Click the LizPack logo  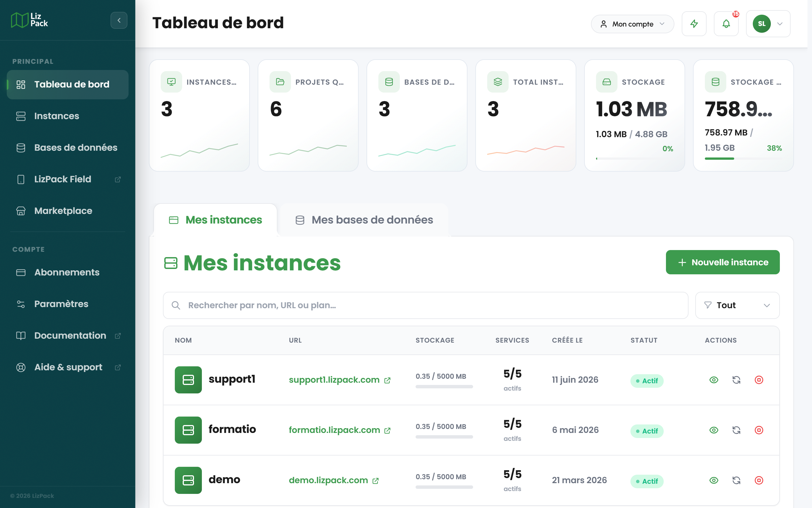30,20
